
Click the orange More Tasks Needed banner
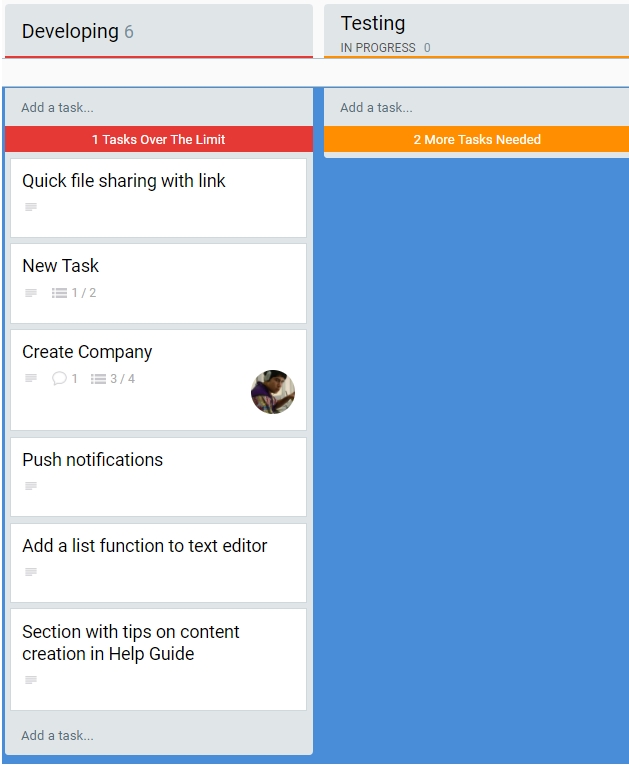pos(476,140)
